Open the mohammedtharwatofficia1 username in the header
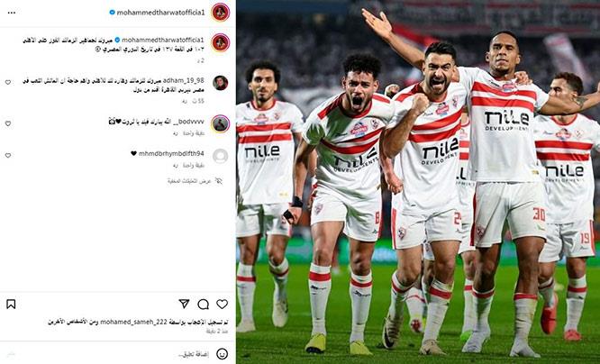 point(160,13)
